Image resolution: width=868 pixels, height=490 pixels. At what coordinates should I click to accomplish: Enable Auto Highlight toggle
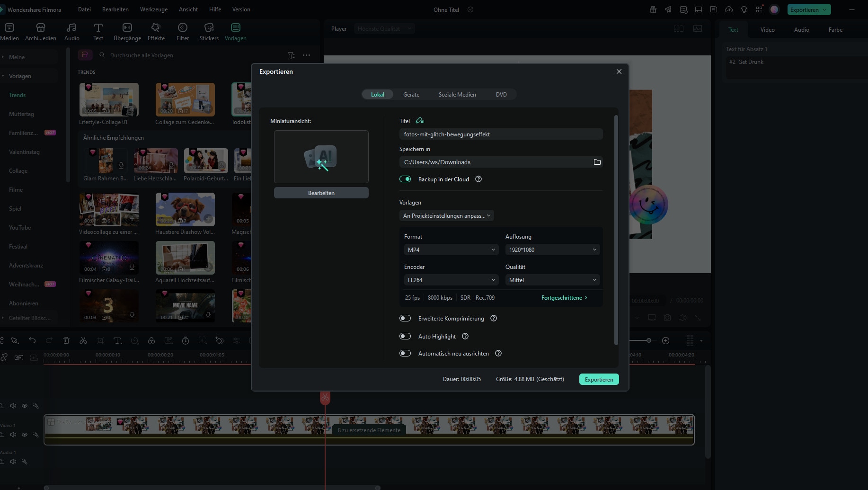click(x=405, y=336)
